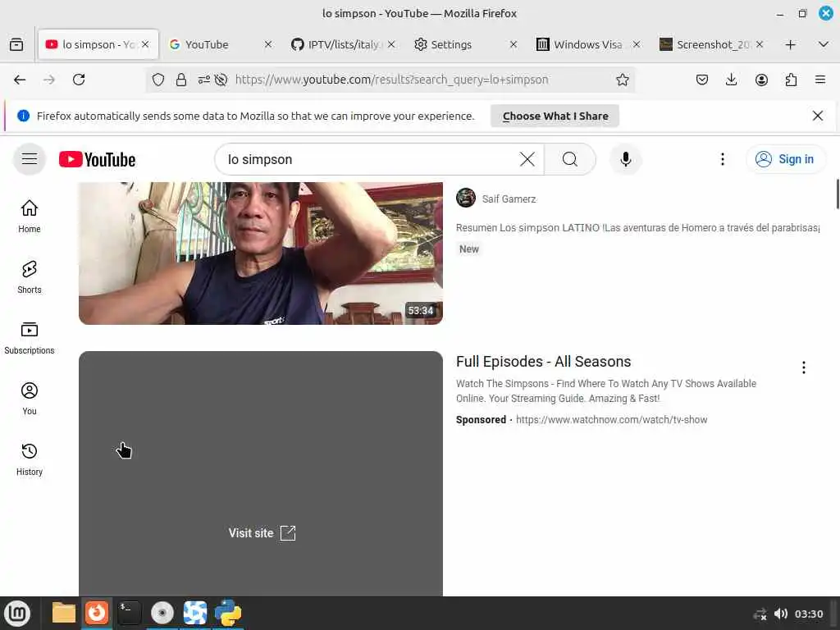Open the Firefox downloads panel

[731, 80]
